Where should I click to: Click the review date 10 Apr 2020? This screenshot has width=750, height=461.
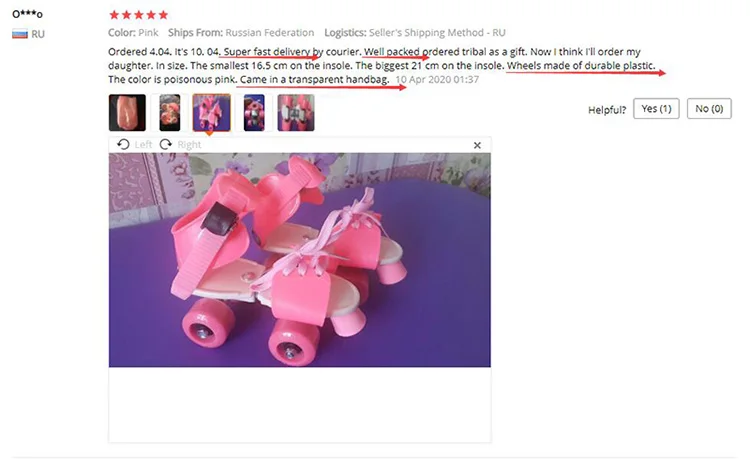[x=437, y=79]
